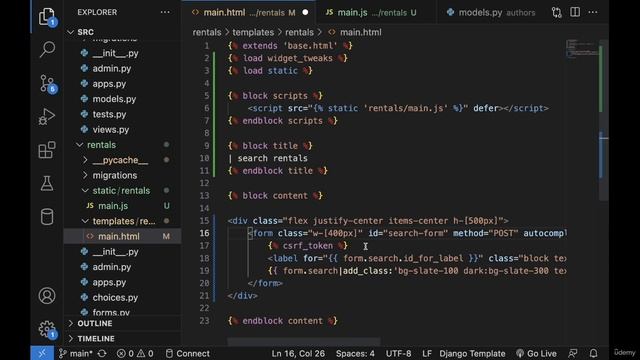This screenshot has width=640, height=360.
Task: Click the EXPLORER panel title
Action: 97,12
